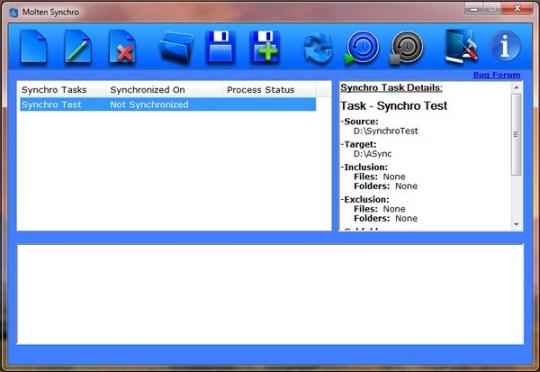Screen dimensions: 540x372
Task: Stop the scheduled synchronization
Action: (x=406, y=48)
